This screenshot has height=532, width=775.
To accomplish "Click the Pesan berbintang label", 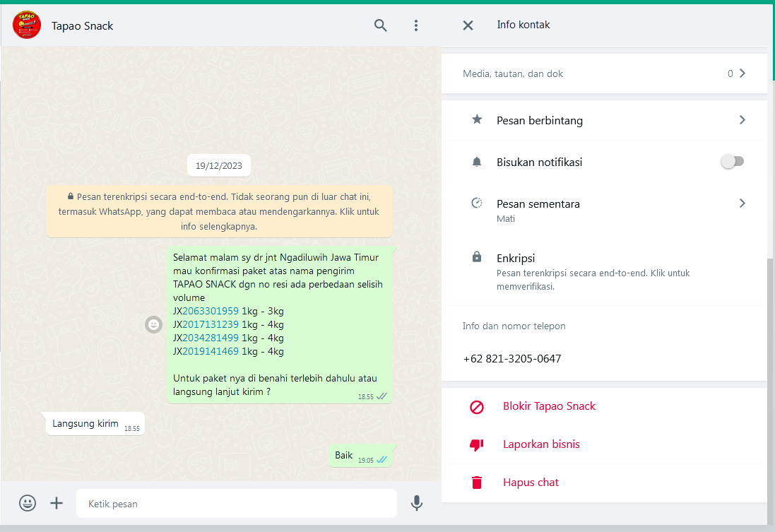I will pos(540,121).
